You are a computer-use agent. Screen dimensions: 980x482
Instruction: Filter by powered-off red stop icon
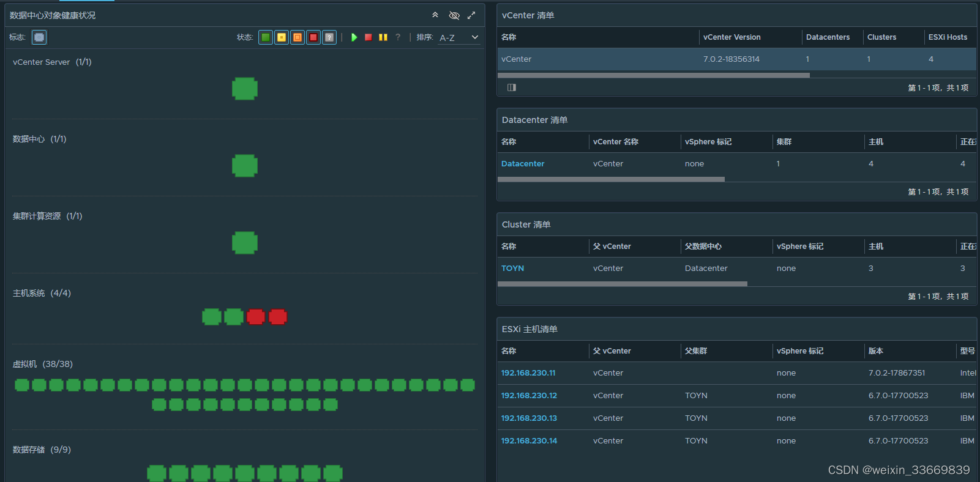(x=368, y=37)
